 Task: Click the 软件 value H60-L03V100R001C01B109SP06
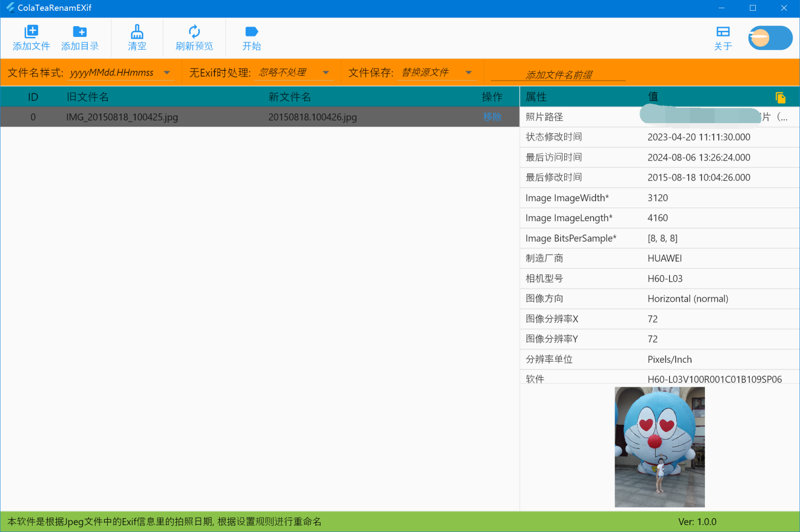715,379
